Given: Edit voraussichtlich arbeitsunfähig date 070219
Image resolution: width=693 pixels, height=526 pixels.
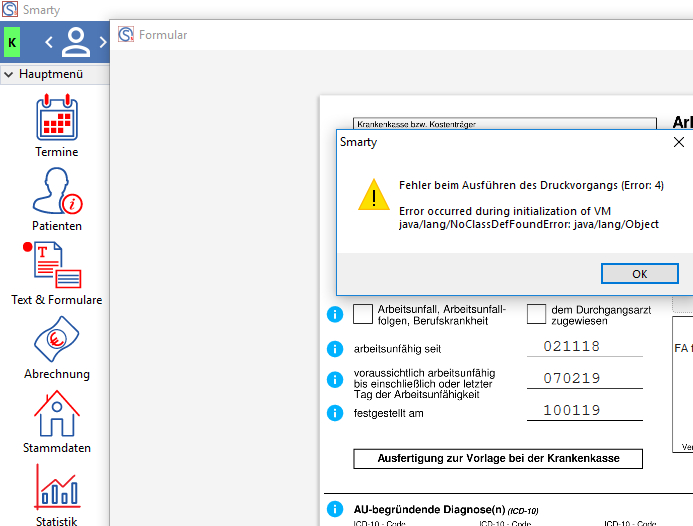Looking at the screenshot, I should click(585, 378).
